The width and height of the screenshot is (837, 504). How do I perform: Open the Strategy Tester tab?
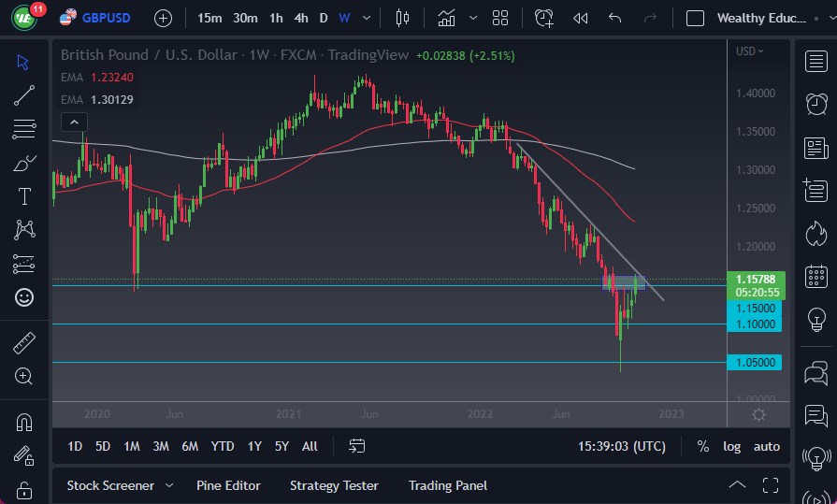pyautogui.click(x=334, y=485)
